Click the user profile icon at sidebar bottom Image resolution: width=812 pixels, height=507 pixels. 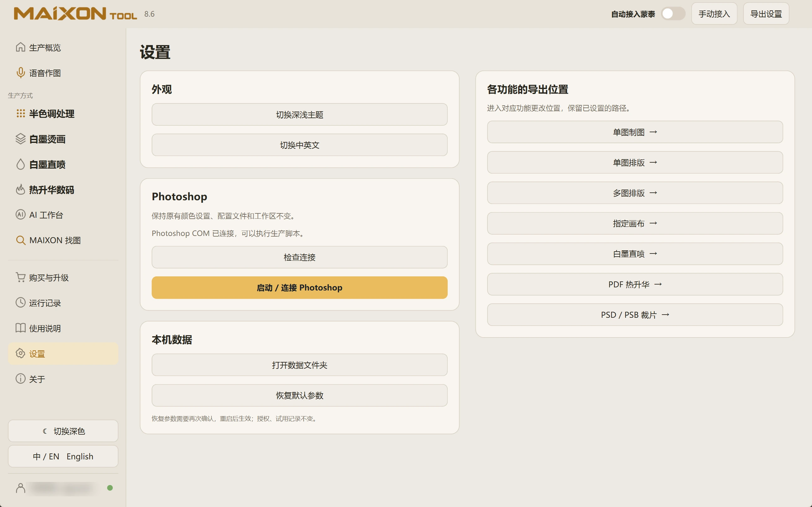coord(20,488)
